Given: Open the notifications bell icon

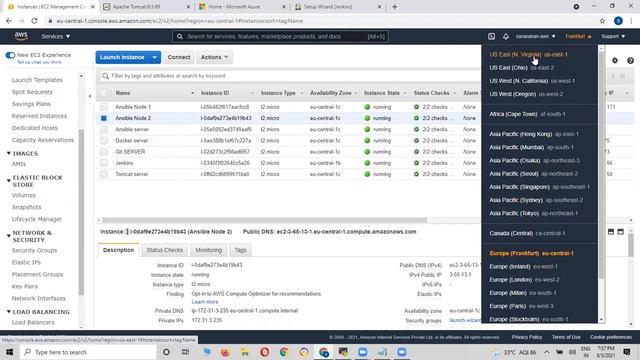Looking at the screenshot, I should pos(506,36).
